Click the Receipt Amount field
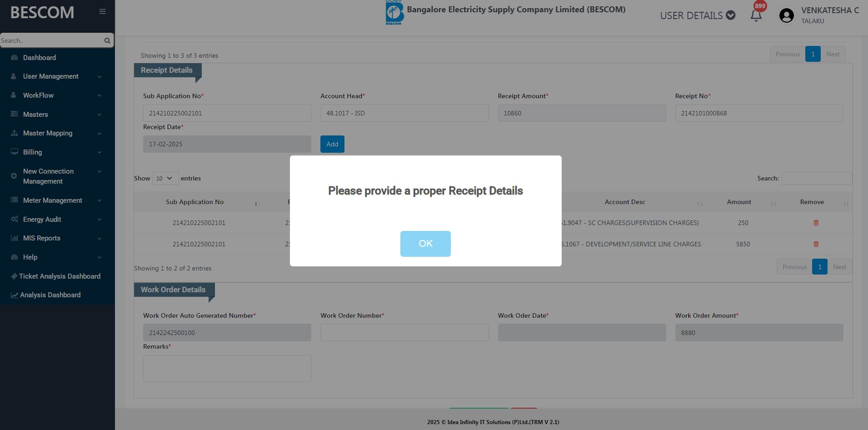 coord(582,113)
